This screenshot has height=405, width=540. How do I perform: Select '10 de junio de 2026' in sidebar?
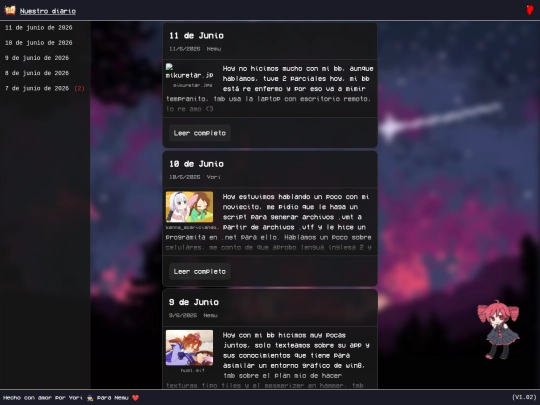point(39,43)
